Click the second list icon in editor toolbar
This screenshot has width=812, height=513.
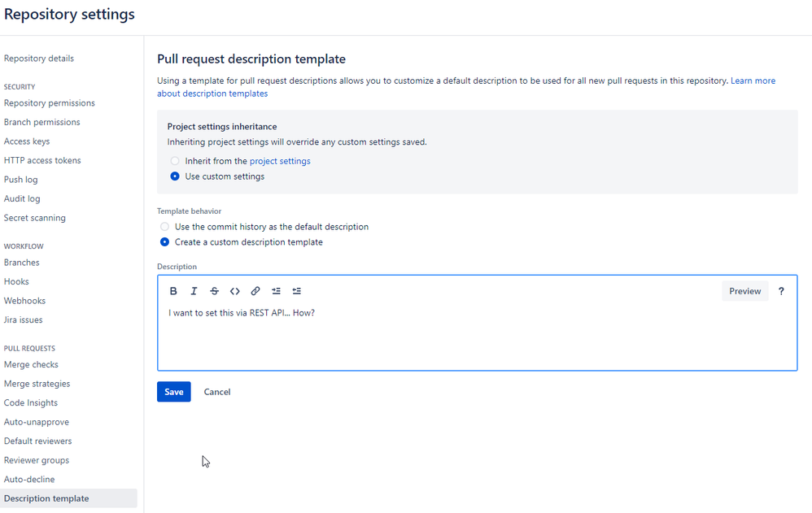click(x=297, y=291)
